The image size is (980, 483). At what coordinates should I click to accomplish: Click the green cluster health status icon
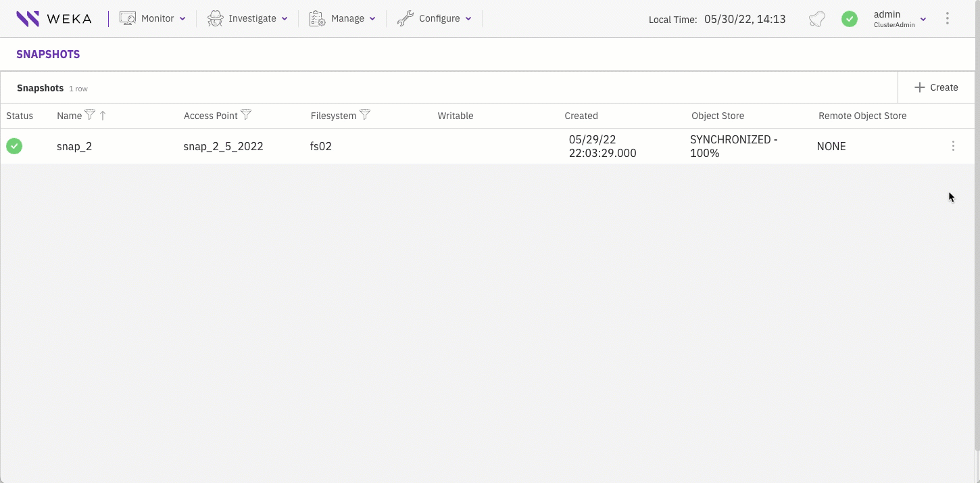(x=850, y=19)
